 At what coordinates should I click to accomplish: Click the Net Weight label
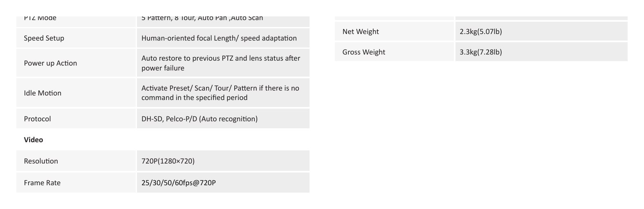tap(361, 32)
